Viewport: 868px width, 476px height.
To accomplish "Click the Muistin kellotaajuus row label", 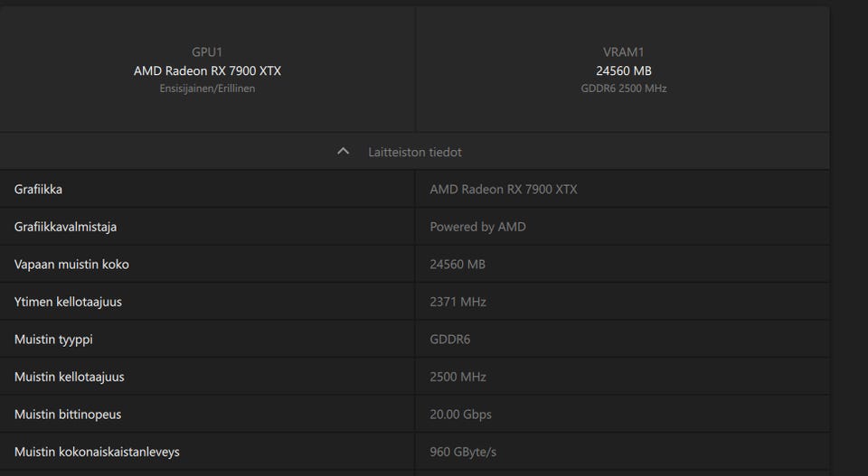I will pos(70,377).
